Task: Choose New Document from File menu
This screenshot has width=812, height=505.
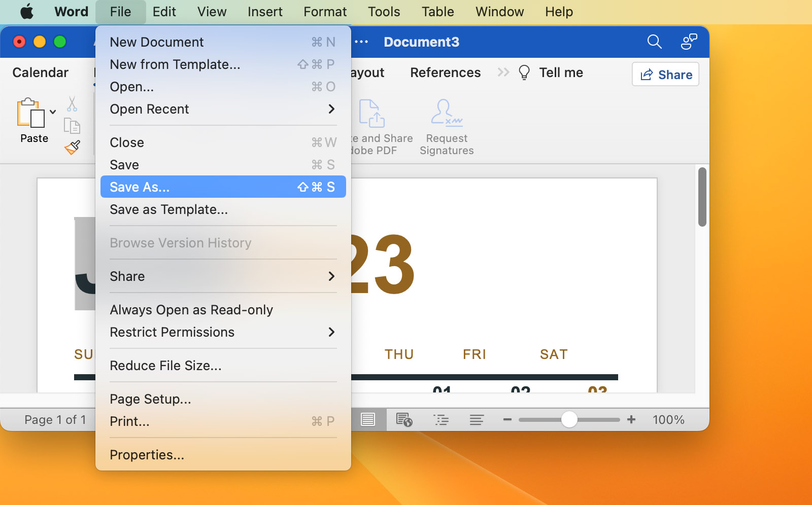Action: coord(223,42)
